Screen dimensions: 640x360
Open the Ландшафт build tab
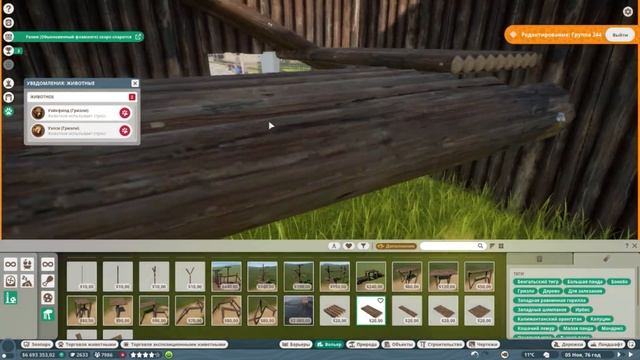pyautogui.click(x=606, y=344)
